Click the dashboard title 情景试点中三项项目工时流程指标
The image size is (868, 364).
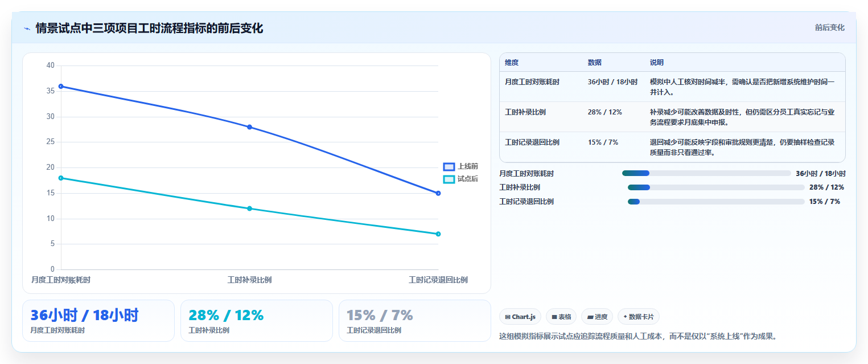150,28
